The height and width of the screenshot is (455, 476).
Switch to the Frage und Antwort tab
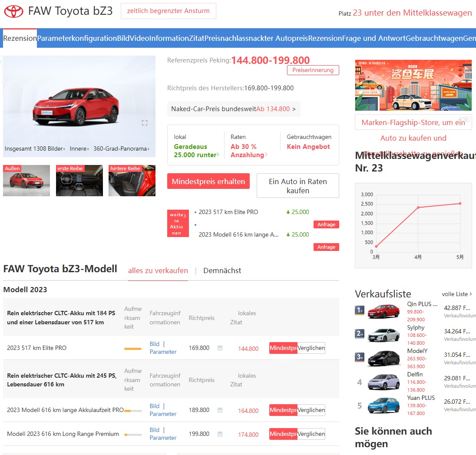pos(374,38)
